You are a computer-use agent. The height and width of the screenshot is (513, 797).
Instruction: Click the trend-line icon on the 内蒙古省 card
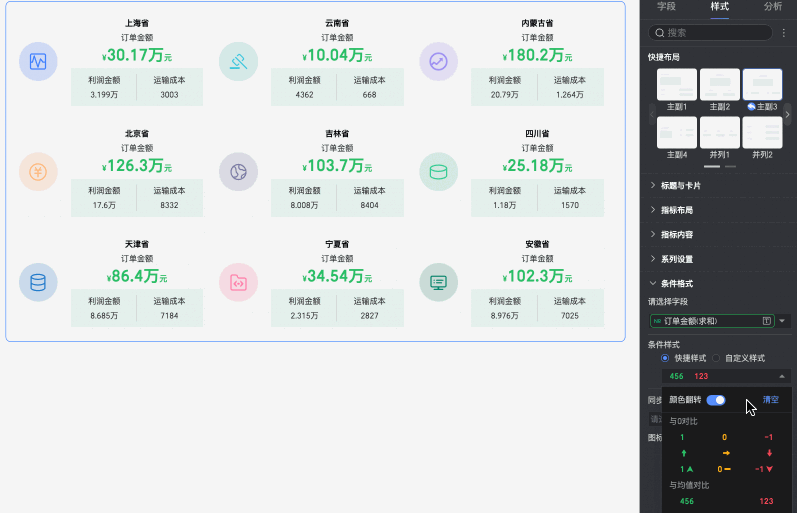pos(438,62)
